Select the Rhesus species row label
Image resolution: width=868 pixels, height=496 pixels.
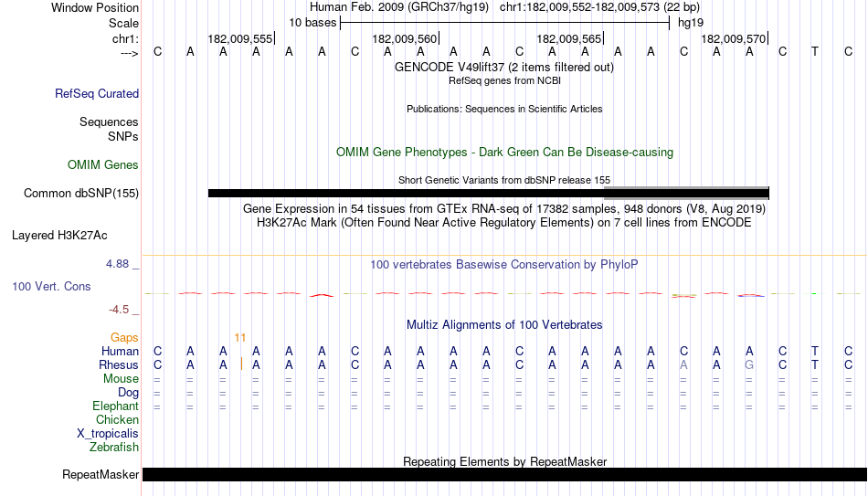coord(119,365)
